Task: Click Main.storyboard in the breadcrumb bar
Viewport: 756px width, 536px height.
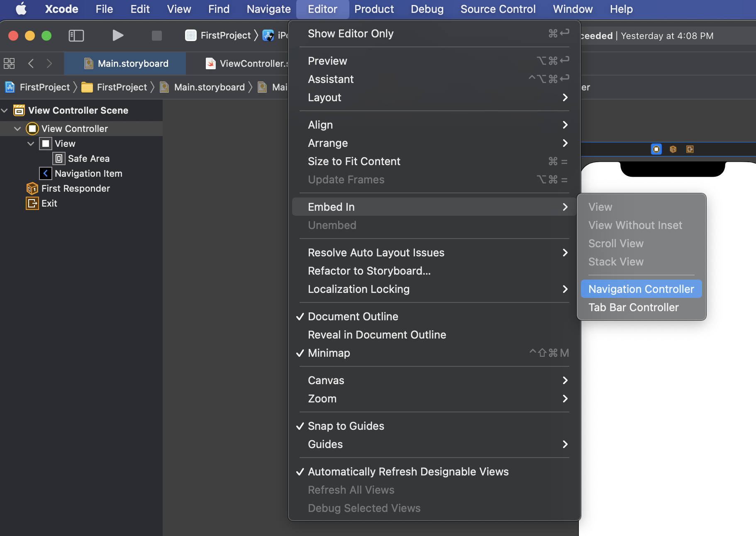Action: [209, 87]
